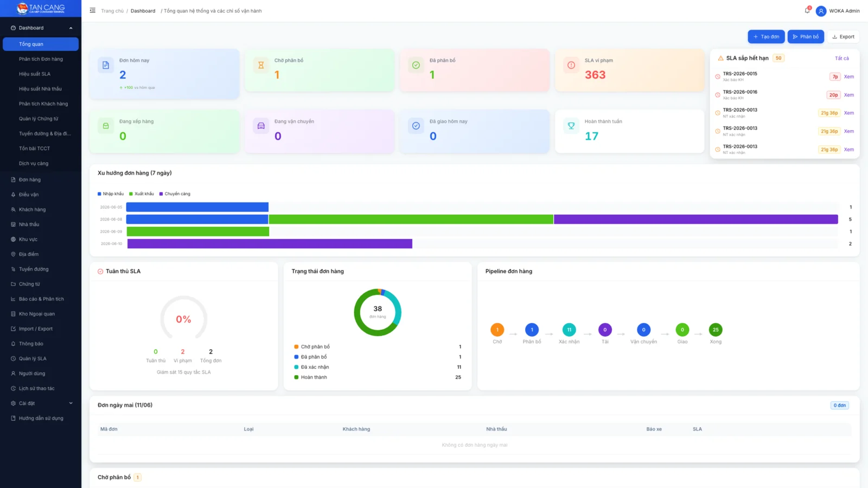
Task: Click the Chờ phân bổ hourglass icon
Action: [261, 65]
